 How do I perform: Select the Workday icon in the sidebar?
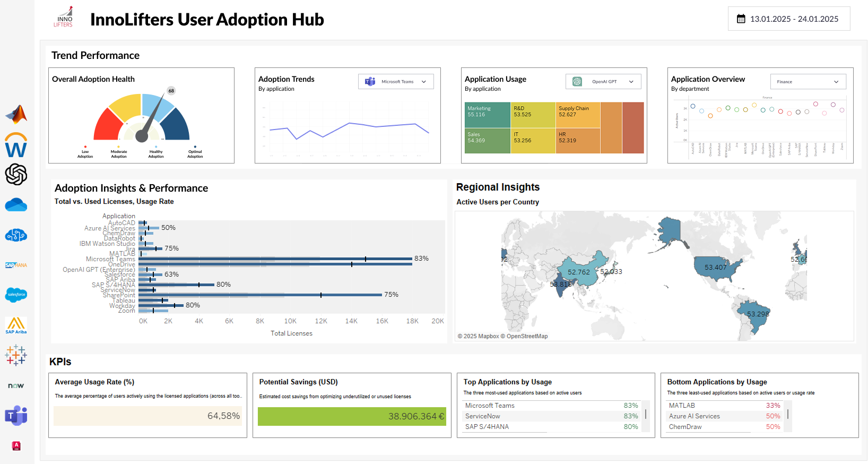click(x=16, y=145)
